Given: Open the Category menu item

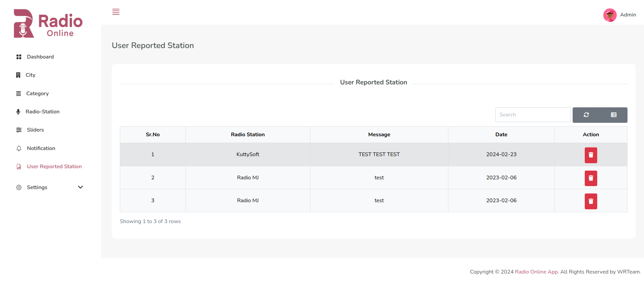Looking at the screenshot, I should 37,94.
